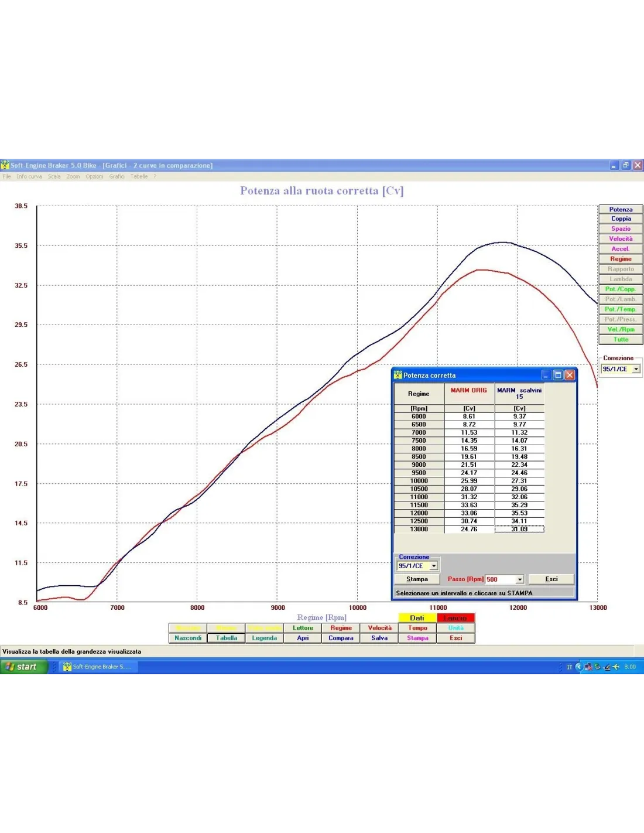Toggle the Tabella view button
Screen dimensions: 644x833
[x=227, y=638]
